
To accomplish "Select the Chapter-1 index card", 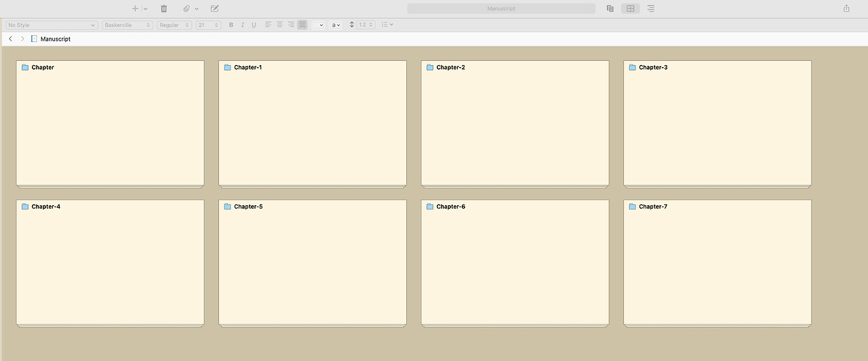I will pyautogui.click(x=313, y=123).
